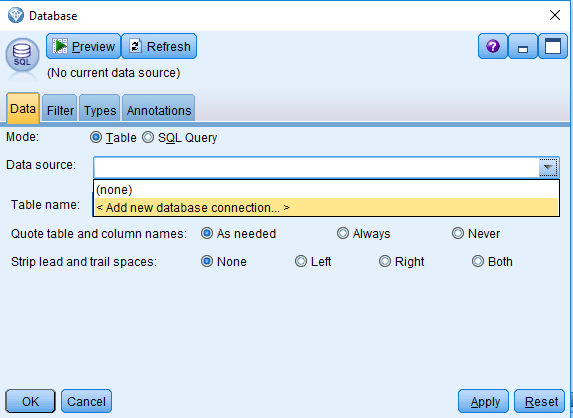
Task: Click the Preview button with play icon
Action: (83, 46)
